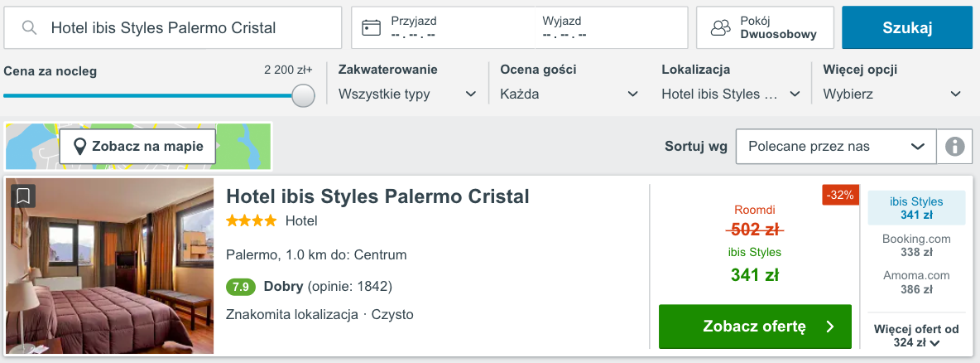The height and width of the screenshot is (363, 980).
Task: Expand the Lokalizacja filter dropdown
Action: pyautogui.click(x=731, y=94)
